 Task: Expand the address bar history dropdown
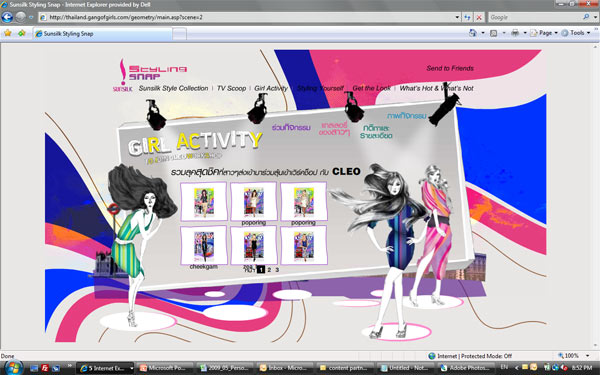tap(457, 17)
